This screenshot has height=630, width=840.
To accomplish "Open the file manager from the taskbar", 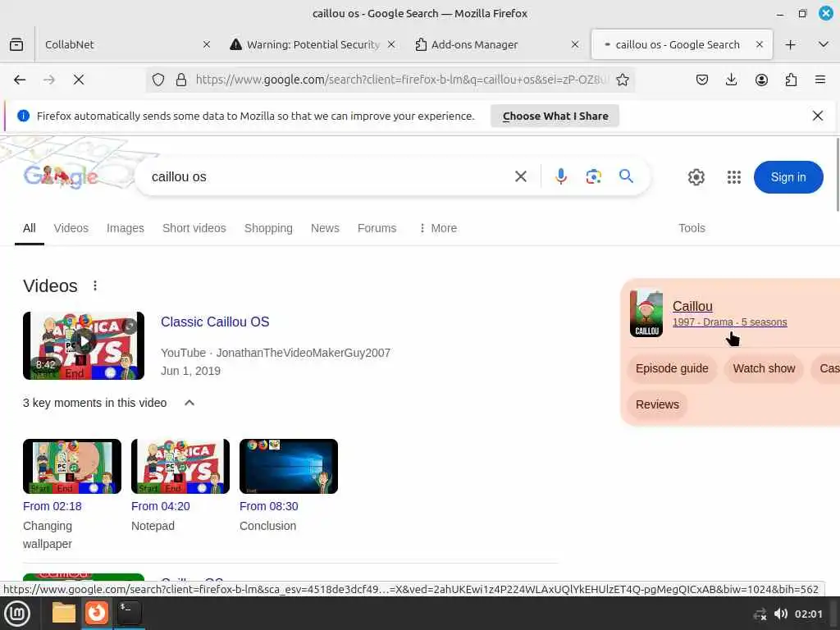I will click(64, 614).
